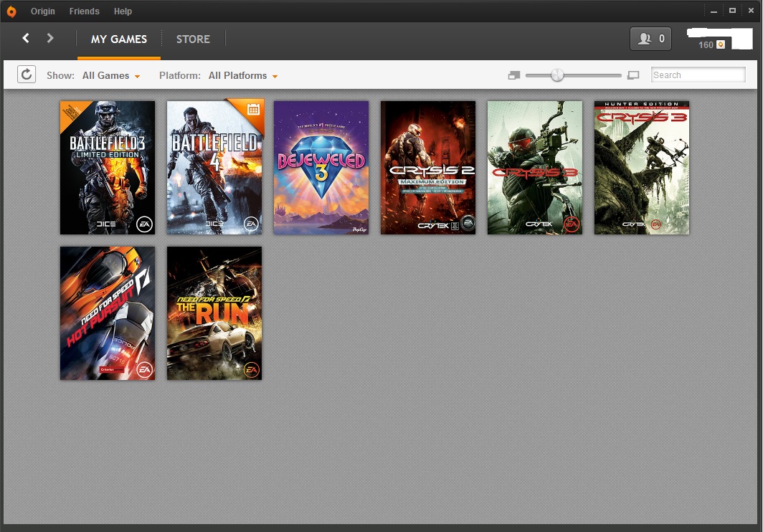Select the My Games tab
Viewport: 763px width, 532px height.
pyautogui.click(x=119, y=39)
